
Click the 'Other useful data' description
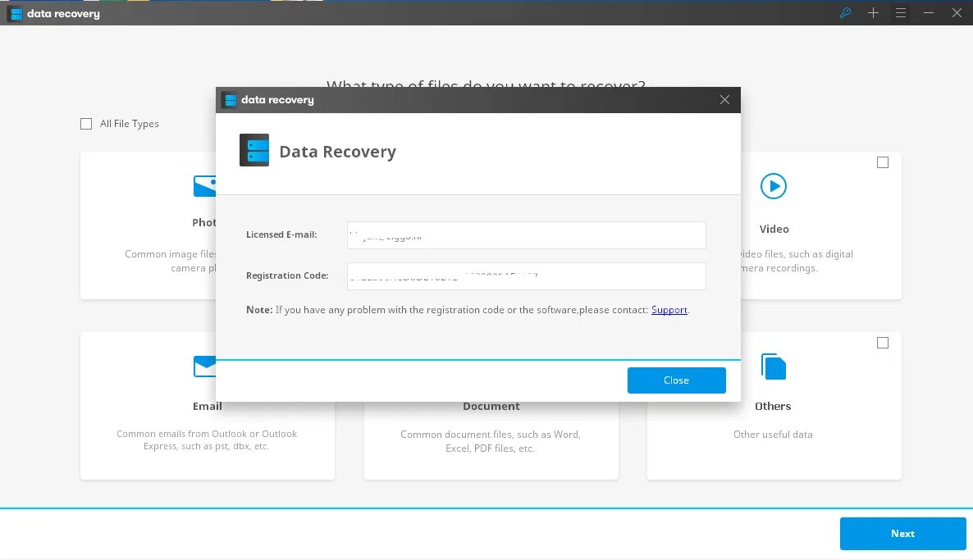tap(773, 435)
